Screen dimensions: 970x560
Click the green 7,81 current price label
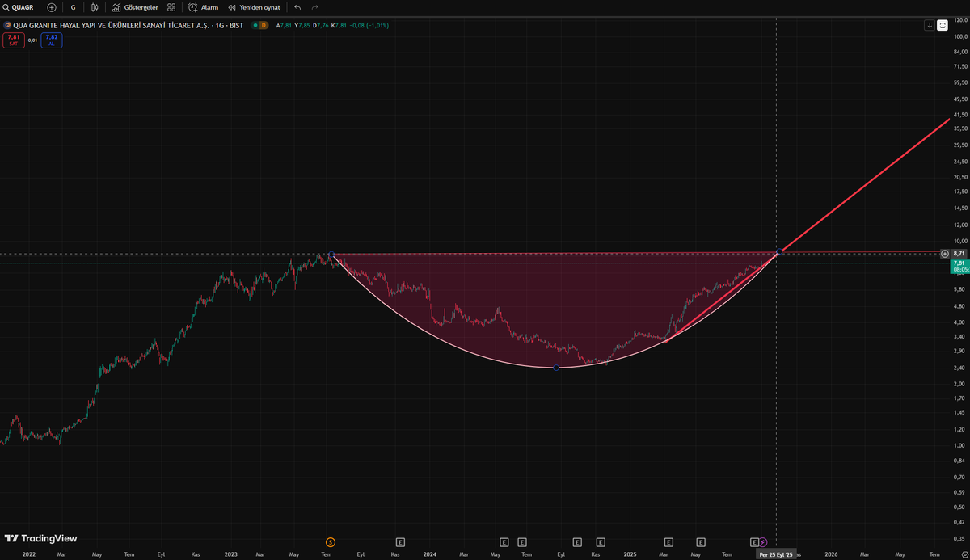pyautogui.click(x=959, y=266)
